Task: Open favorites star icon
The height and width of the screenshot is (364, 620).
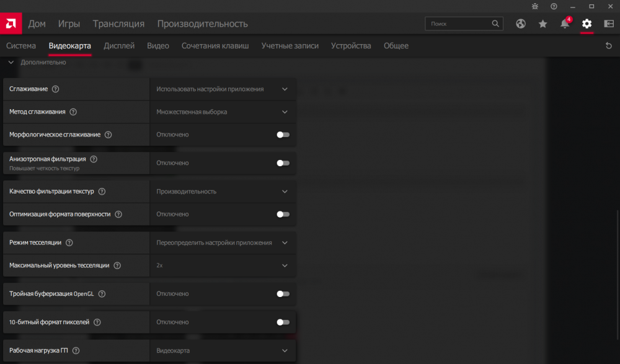Action: (x=543, y=24)
